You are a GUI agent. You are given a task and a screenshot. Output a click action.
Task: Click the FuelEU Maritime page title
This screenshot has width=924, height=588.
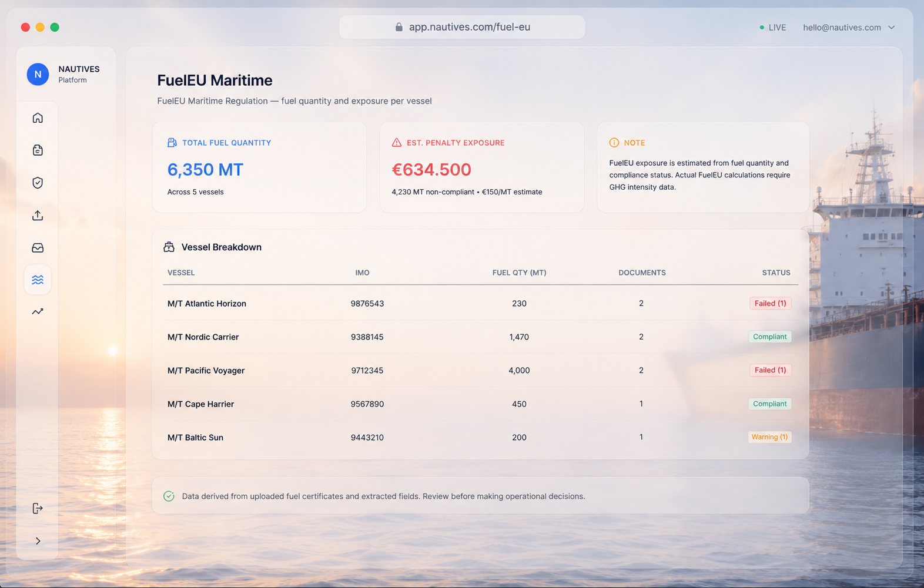tap(215, 80)
